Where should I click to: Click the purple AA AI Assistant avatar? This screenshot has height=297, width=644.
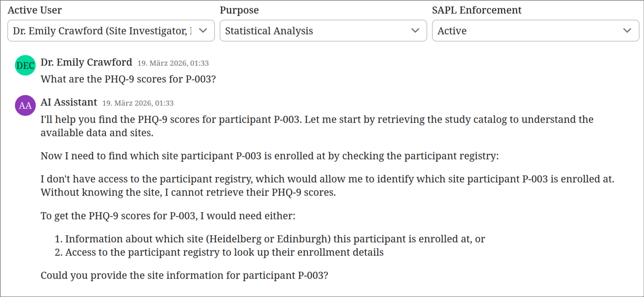tap(25, 105)
